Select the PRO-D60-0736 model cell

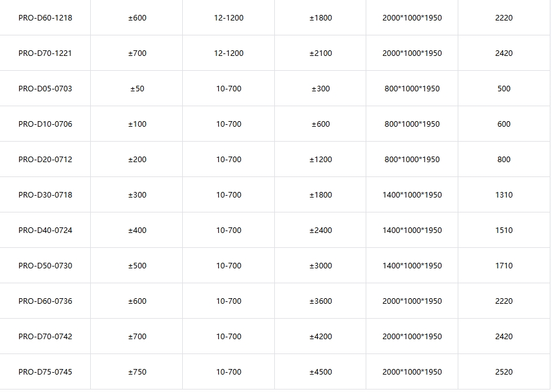pos(45,301)
